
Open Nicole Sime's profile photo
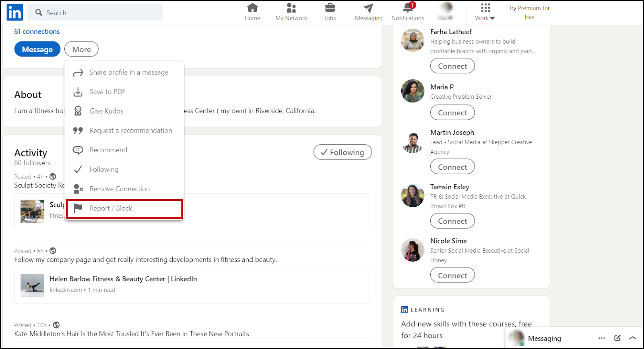coord(413,250)
